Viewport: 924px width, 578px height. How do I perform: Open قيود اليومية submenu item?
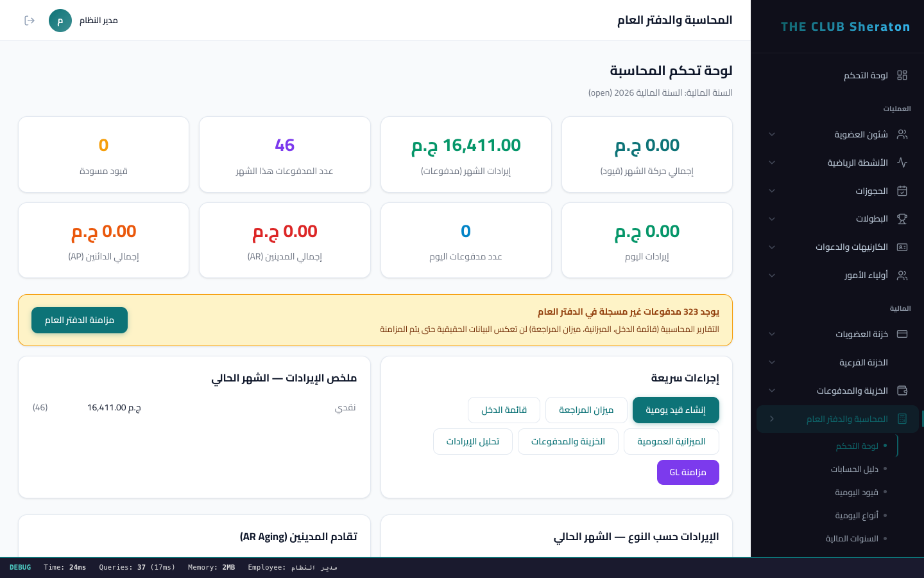click(x=856, y=492)
